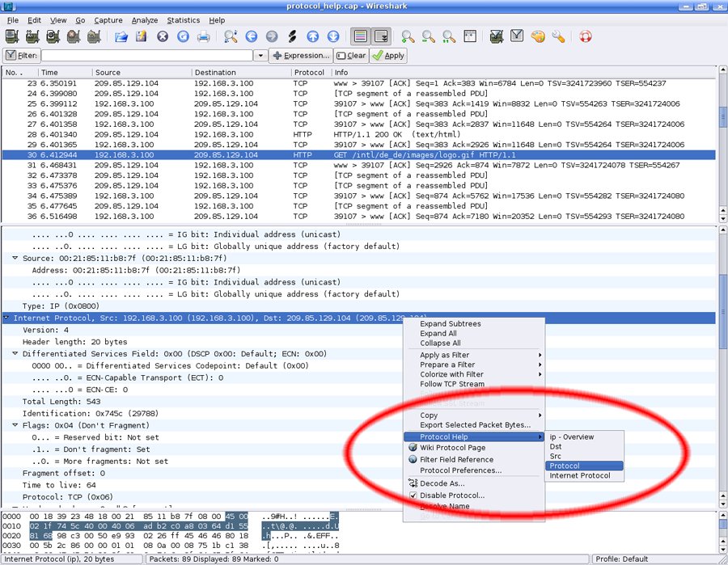This screenshot has width=728, height=565.
Task: Close the capture file using the X icon
Action: 163,36
